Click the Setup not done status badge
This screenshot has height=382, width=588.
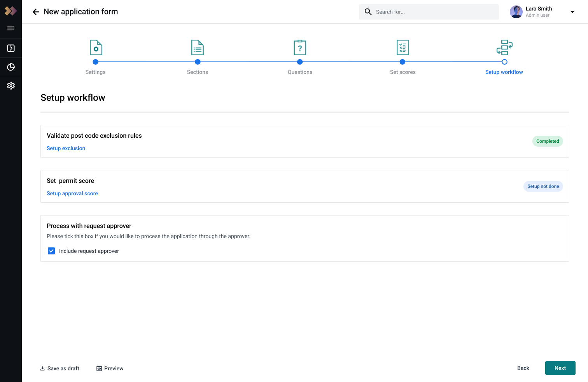point(543,186)
